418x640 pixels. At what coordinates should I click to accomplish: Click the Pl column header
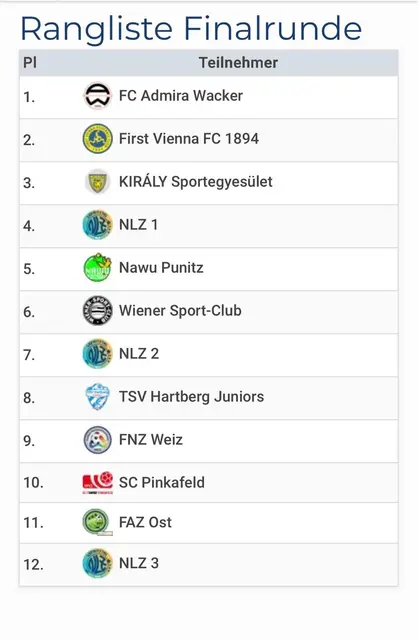[x=30, y=63]
